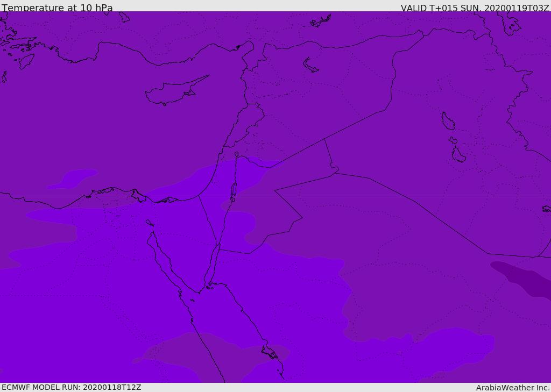Click the island of Cyprus on map

[x=176, y=91]
